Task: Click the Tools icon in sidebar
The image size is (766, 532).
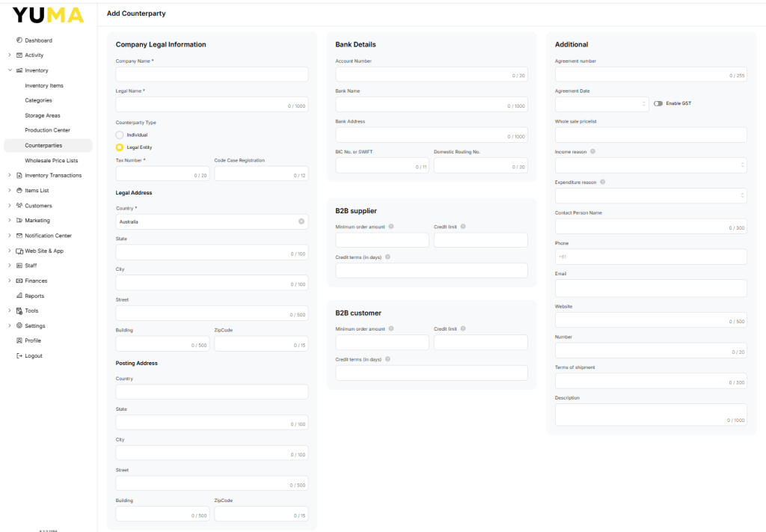Action: [x=19, y=311]
